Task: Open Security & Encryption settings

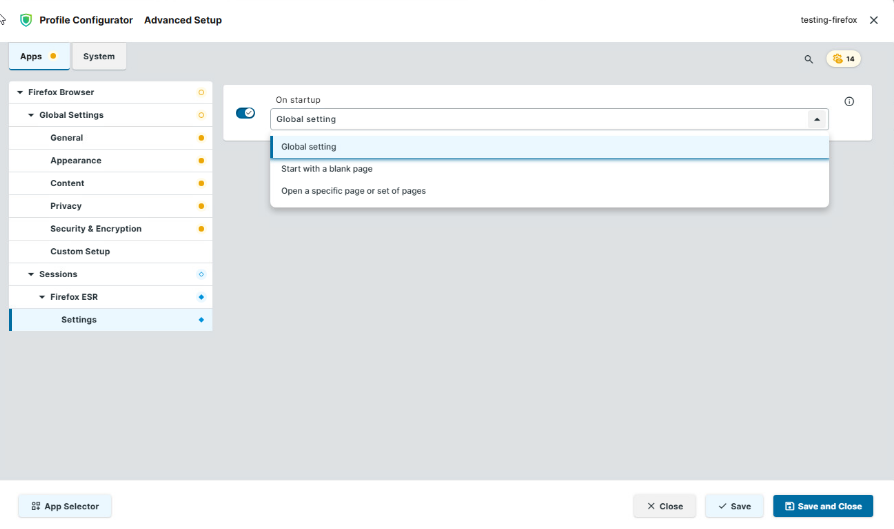Action: 111,229
